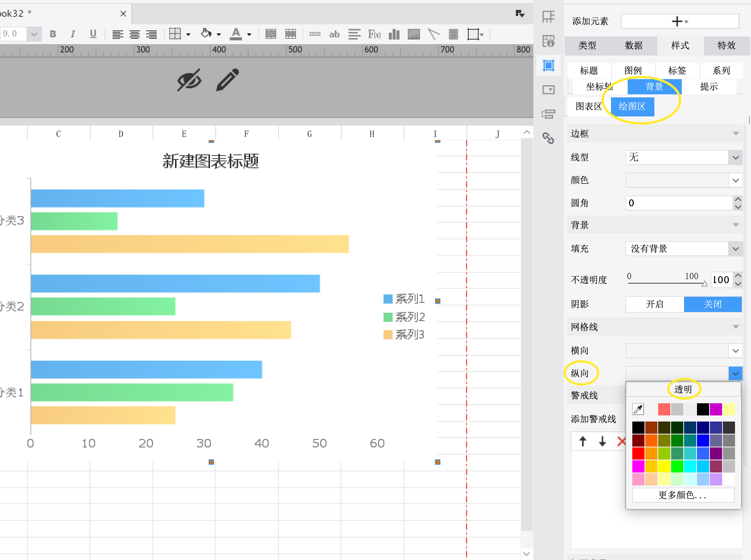Click the eyedropper color picker icon
Viewport: 751px width, 560px height.
pos(638,409)
